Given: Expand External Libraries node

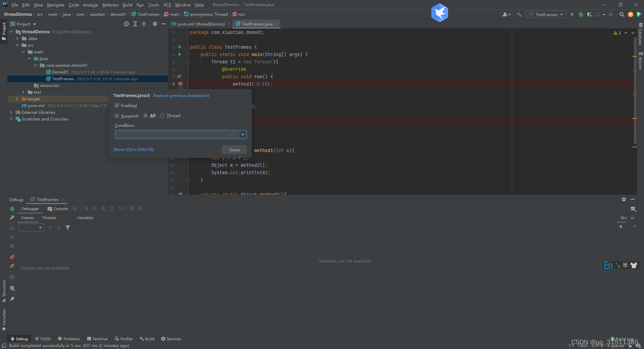Looking at the screenshot, I should tap(11, 112).
